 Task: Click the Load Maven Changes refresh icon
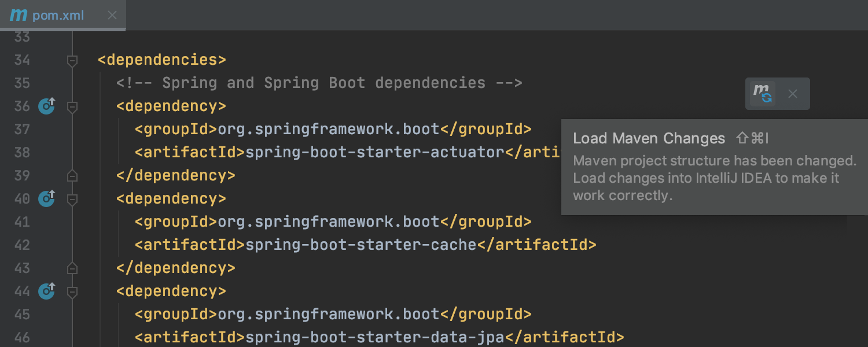pyautogui.click(x=763, y=94)
